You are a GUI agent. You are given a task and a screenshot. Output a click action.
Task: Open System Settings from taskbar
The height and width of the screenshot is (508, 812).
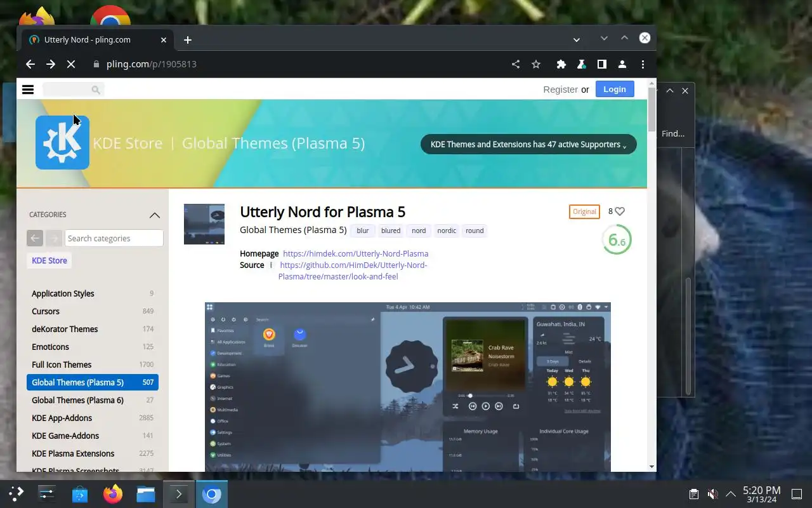pyautogui.click(x=47, y=493)
